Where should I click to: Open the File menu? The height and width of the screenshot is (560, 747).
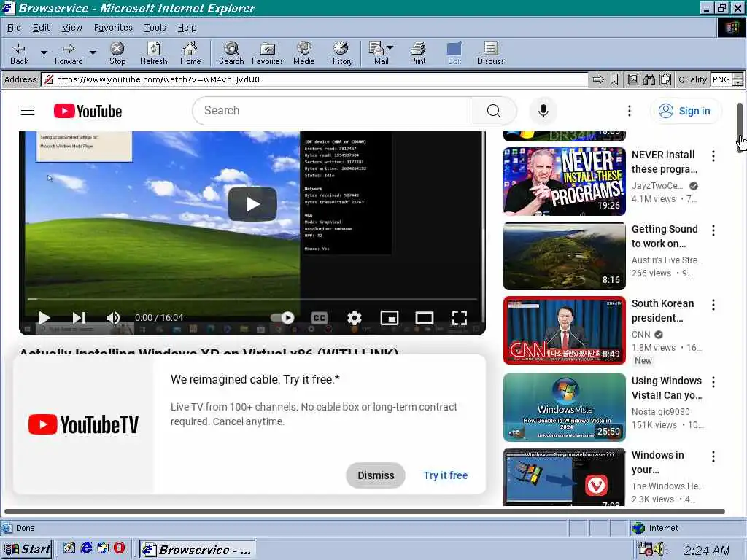14,28
